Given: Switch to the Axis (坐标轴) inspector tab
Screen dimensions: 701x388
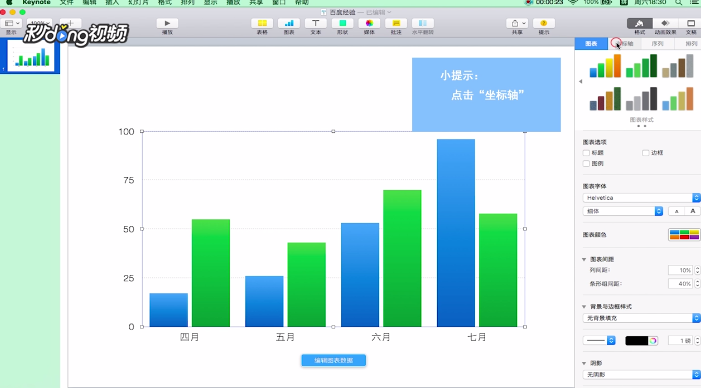Looking at the screenshot, I should (x=625, y=43).
